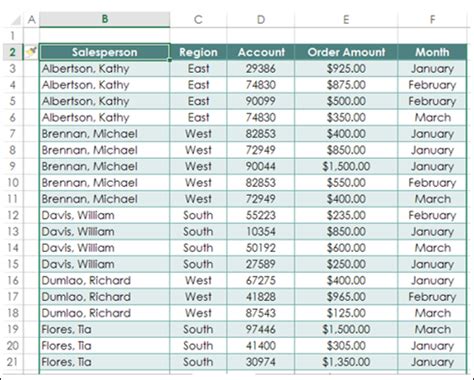Select Month cell March in row 11
This screenshot has height=380, width=474.
[432, 199]
